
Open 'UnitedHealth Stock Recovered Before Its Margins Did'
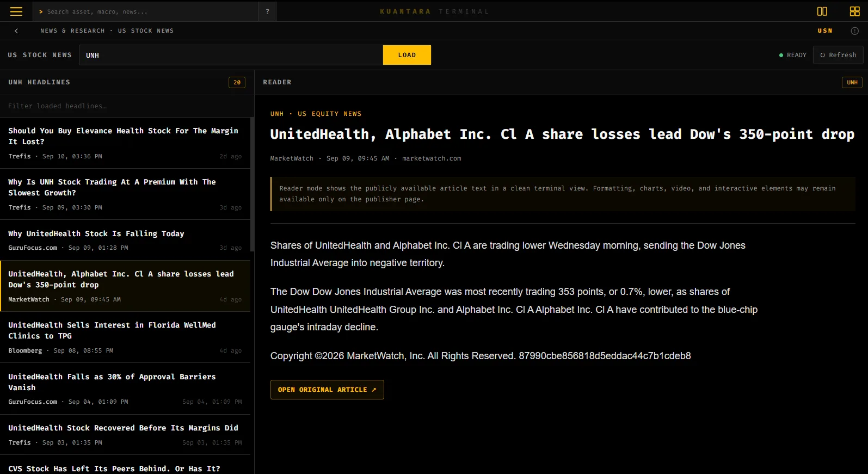[x=125, y=435]
